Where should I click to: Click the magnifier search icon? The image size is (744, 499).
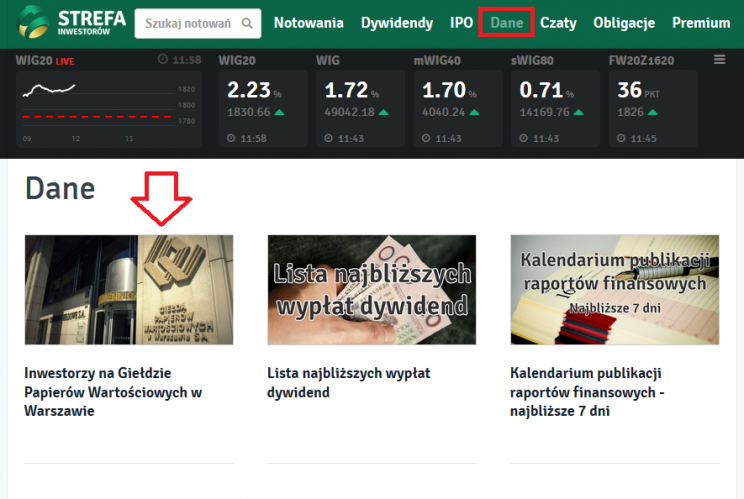click(x=246, y=23)
